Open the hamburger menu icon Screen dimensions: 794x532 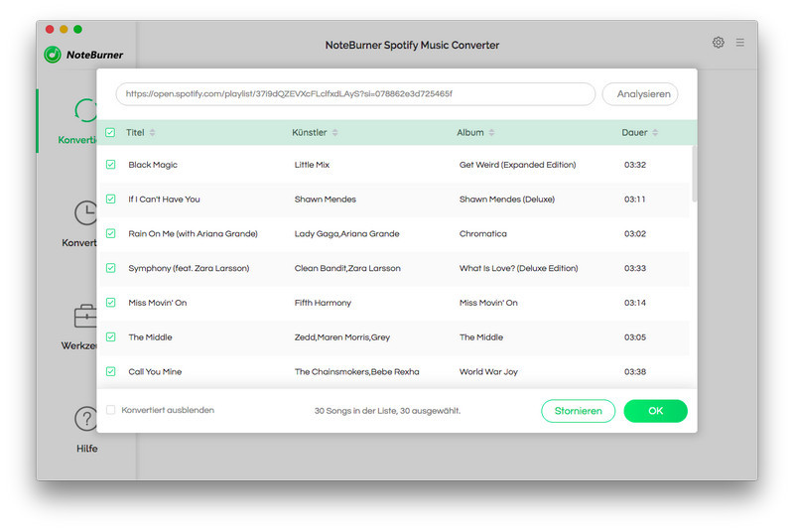tap(740, 43)
